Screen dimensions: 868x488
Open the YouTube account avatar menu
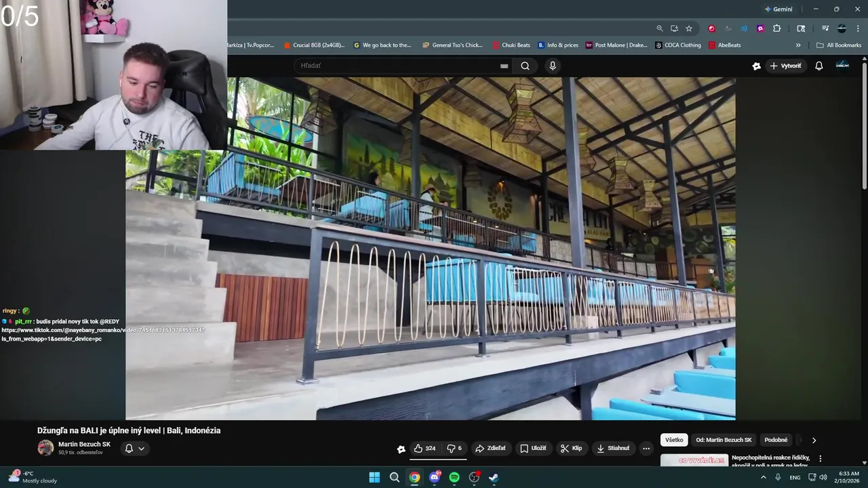tap(842, 65)
